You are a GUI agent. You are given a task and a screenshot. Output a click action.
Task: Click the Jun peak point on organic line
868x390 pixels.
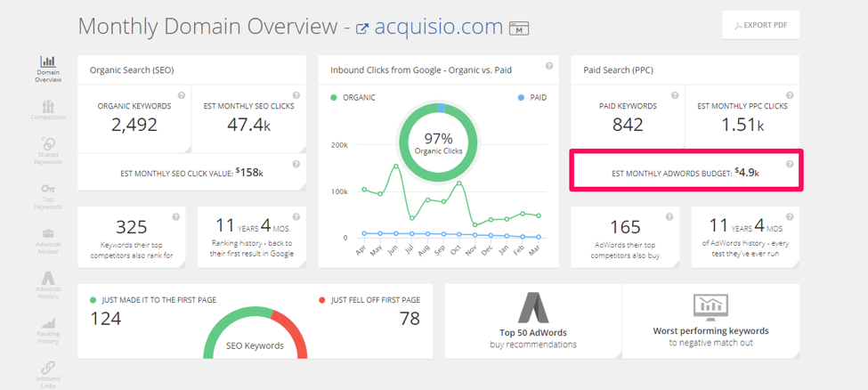396,166
